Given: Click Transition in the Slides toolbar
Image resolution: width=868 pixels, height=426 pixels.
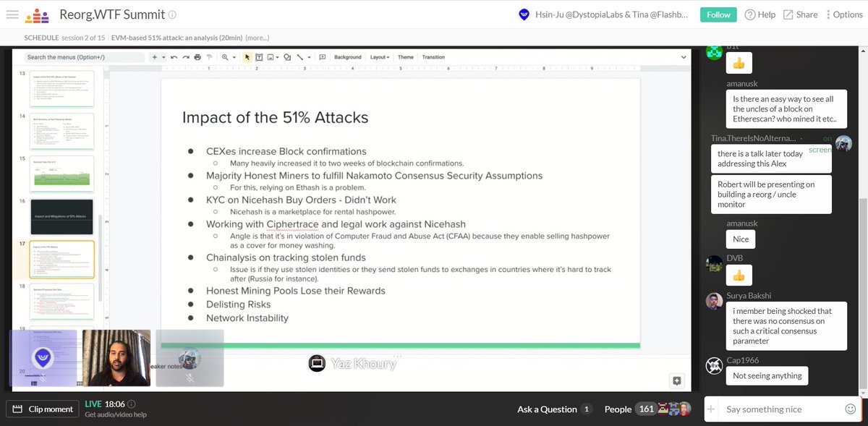Looking at the screenshot, I should pos(433,57).
